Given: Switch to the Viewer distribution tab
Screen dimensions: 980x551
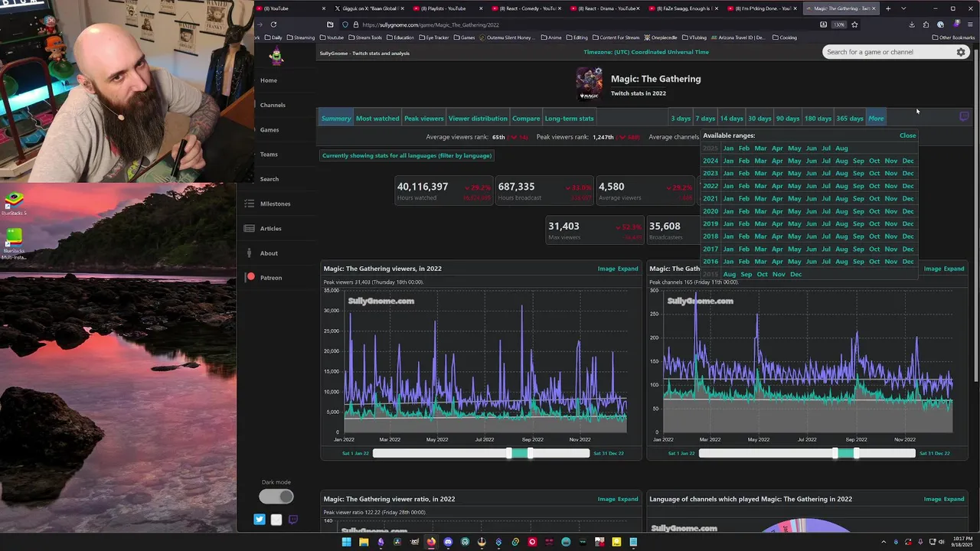Looking at the screenshot, I should [x=478, y=119].
